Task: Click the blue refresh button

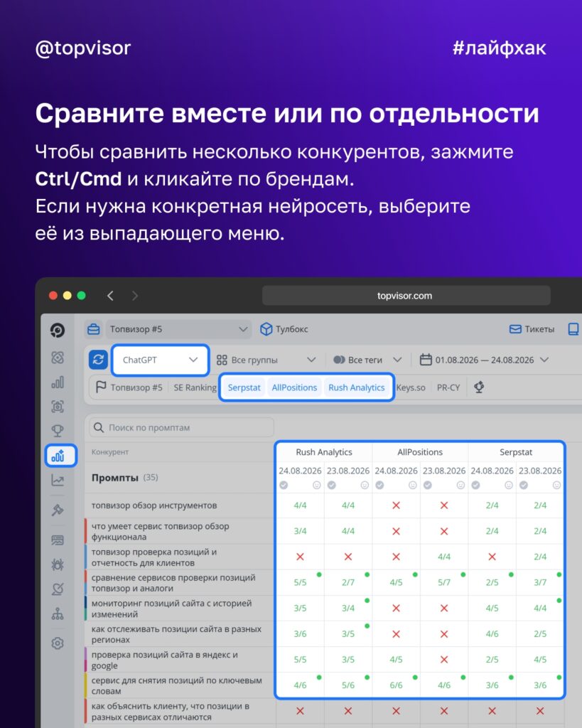Action: click(98, 360)
